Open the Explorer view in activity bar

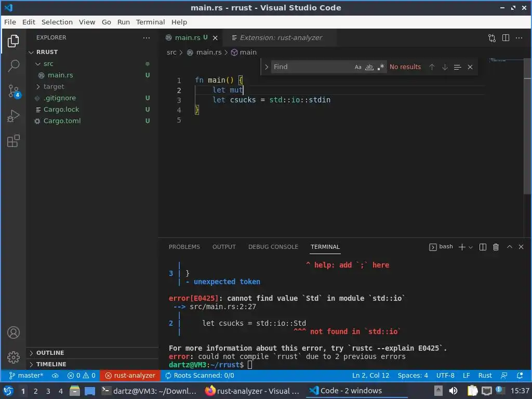click(13, 41)
